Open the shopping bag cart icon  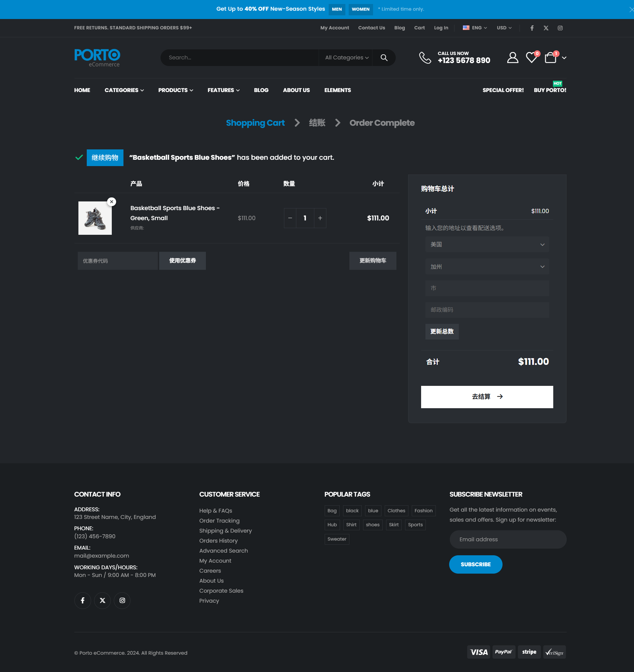pyautogui.click(x=550, y=57)
